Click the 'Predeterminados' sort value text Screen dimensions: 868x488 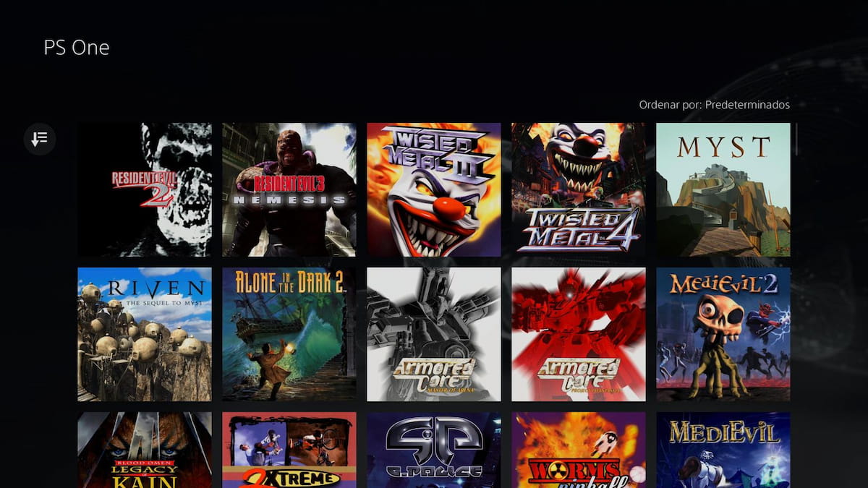pos(747,105)
